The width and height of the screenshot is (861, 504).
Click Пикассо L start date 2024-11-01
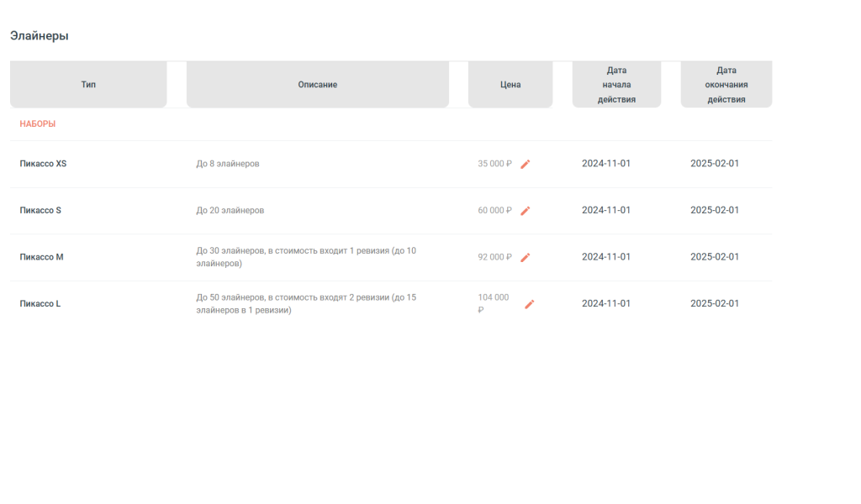tap(606, 303)
